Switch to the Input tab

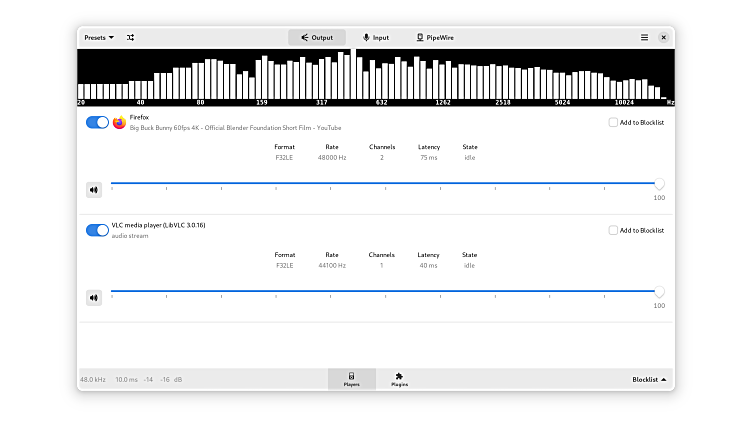(x=376, y=37)
